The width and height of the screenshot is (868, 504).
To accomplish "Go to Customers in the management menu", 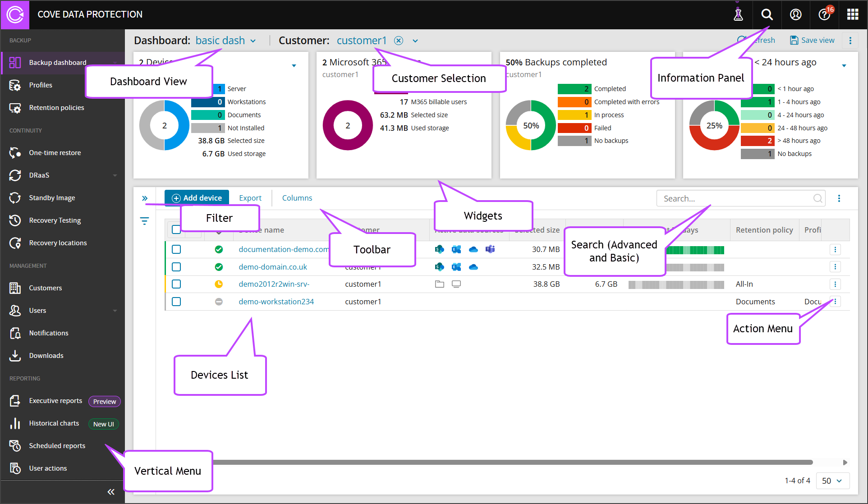I will pos(45,288).
